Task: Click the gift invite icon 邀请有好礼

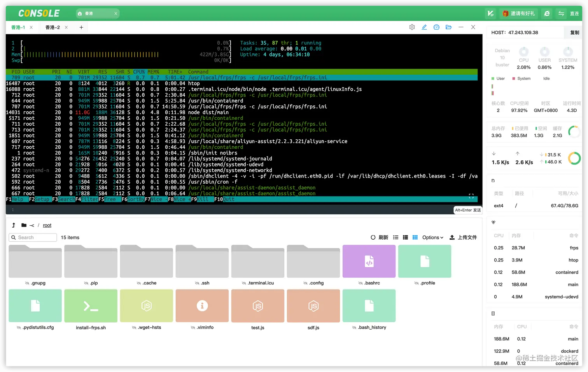Action: pos(519,14)
